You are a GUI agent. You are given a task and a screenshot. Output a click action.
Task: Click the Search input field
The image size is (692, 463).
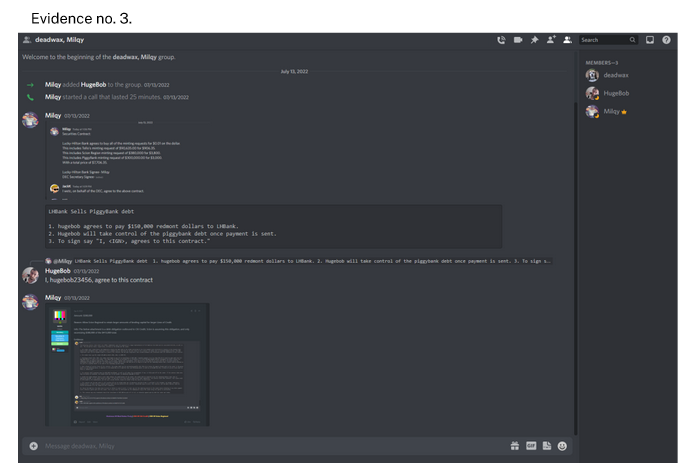pos(608,40)
